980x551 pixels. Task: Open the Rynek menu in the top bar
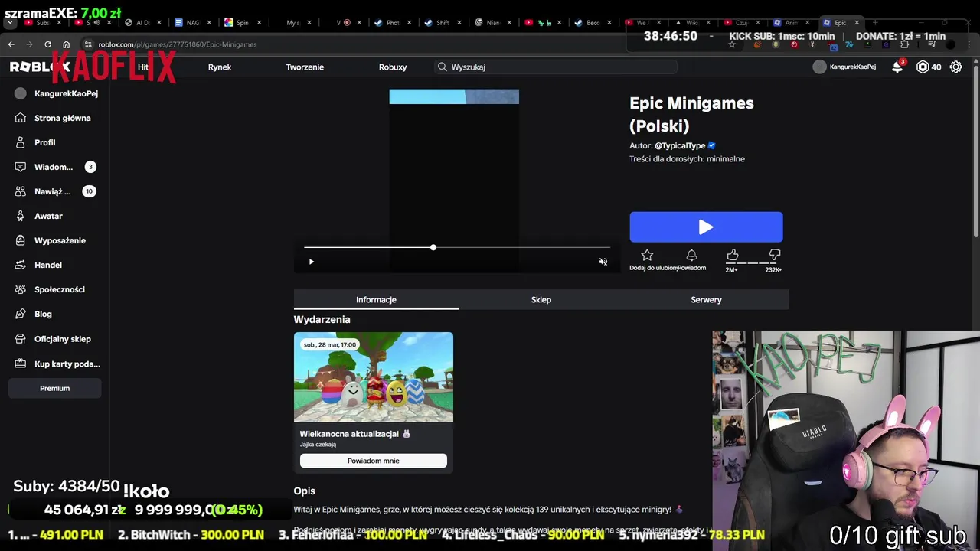tap(219, 67)
